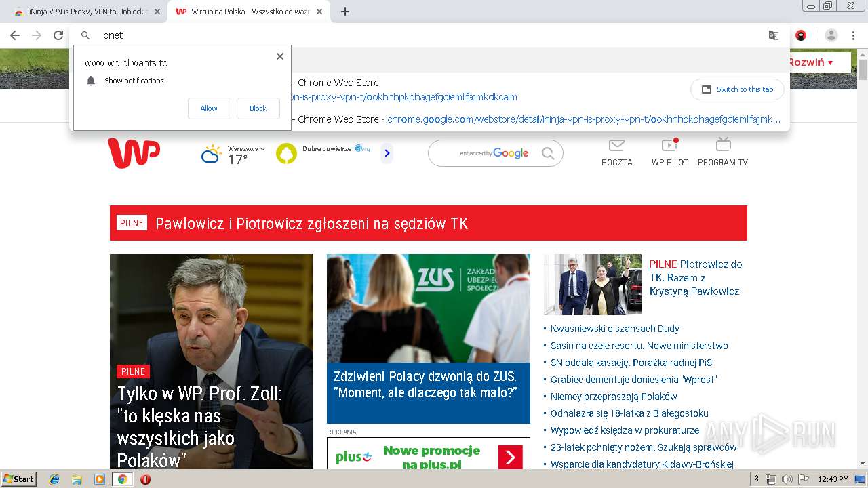Open the ZUS article thumbnail

pos(429,308)
